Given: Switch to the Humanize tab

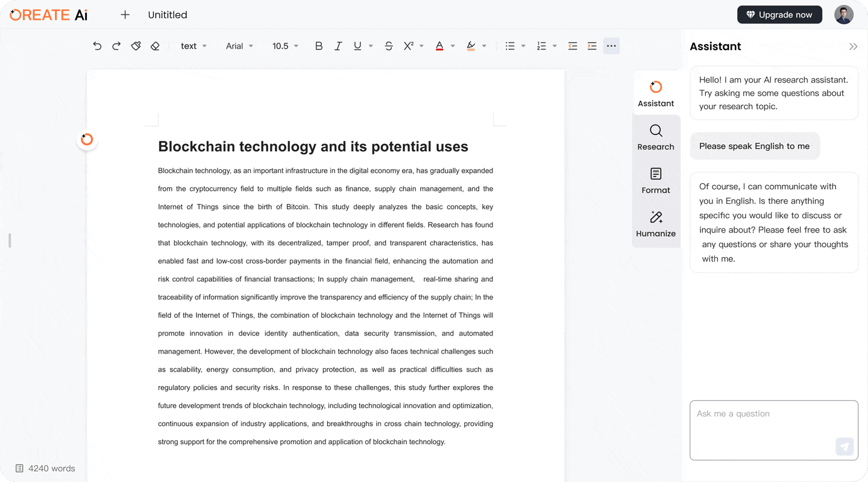Looking at the screenshot, I should pos(656,224).
